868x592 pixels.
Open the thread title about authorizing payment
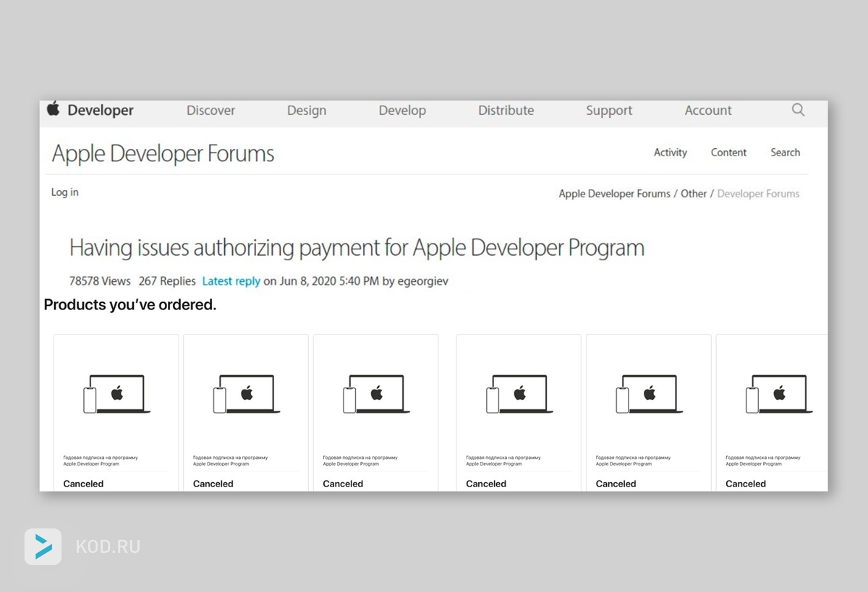(357, 248)
